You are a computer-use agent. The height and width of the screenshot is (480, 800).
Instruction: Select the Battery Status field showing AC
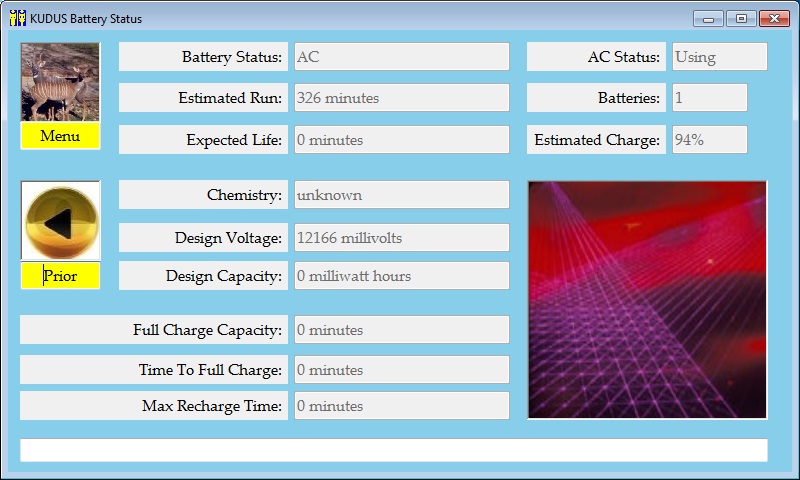click(x=401, y=57)
